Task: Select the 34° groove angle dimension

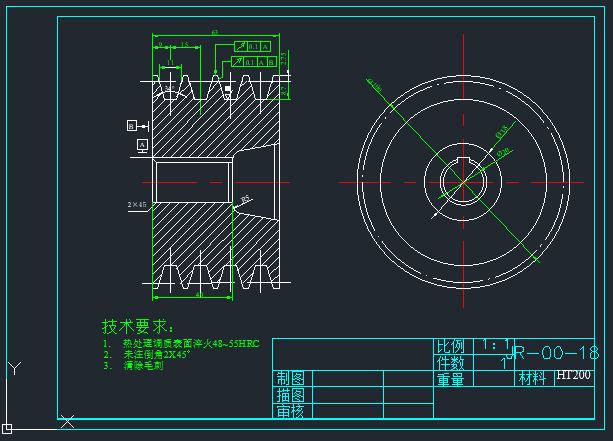Action: pyautogui.click(x=169, y=89)
